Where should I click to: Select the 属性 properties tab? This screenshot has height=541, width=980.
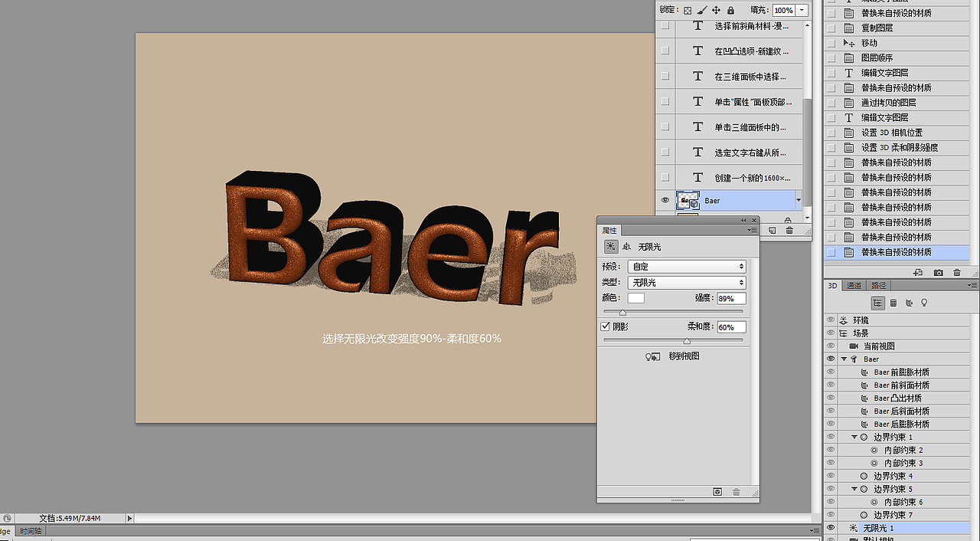tap(609, 231)
